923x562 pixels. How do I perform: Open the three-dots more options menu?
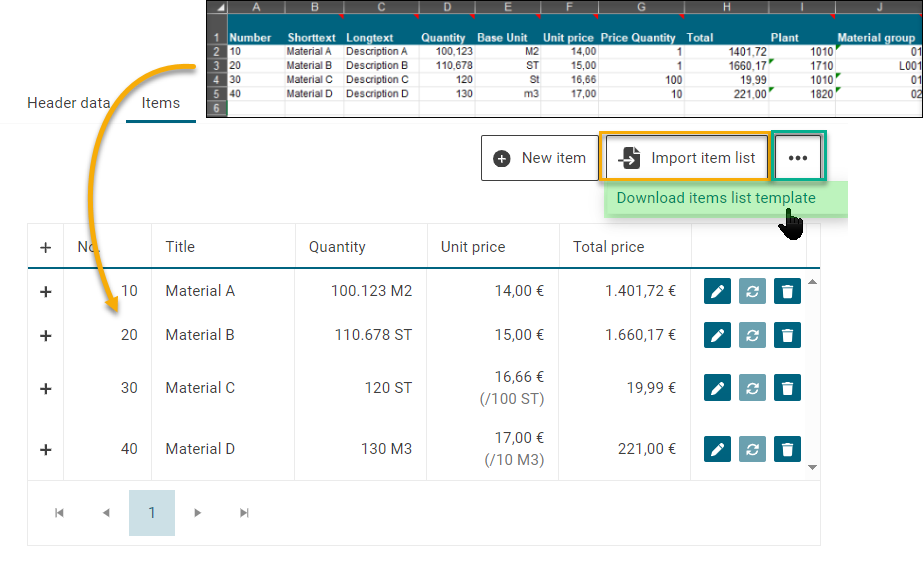(x=797, y=158)
